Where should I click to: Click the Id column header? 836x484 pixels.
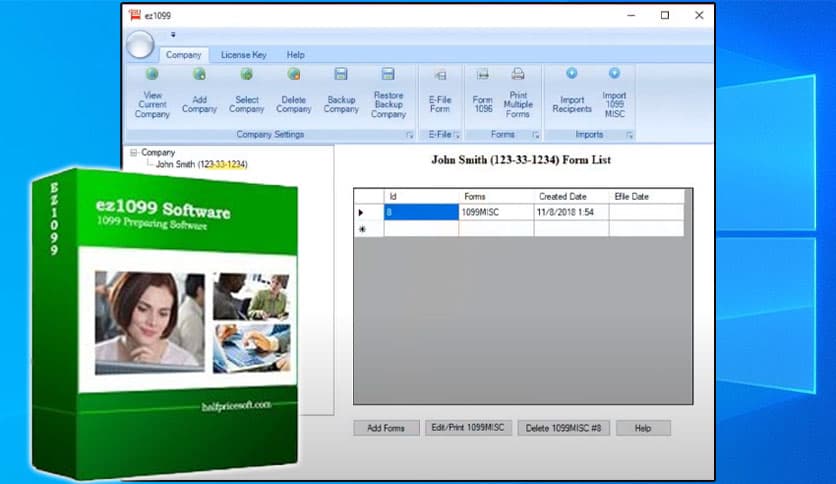coord(421,197)
